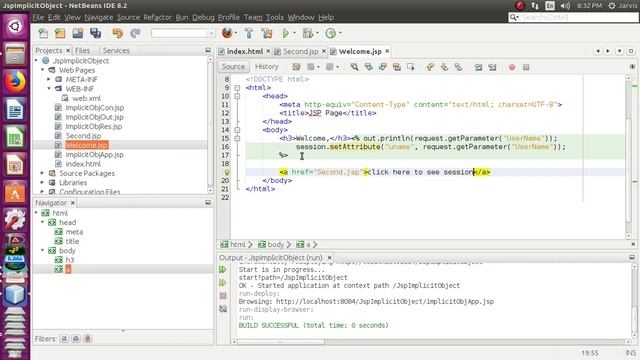Click the Undo toolbar icon

(x=118, y=33)
